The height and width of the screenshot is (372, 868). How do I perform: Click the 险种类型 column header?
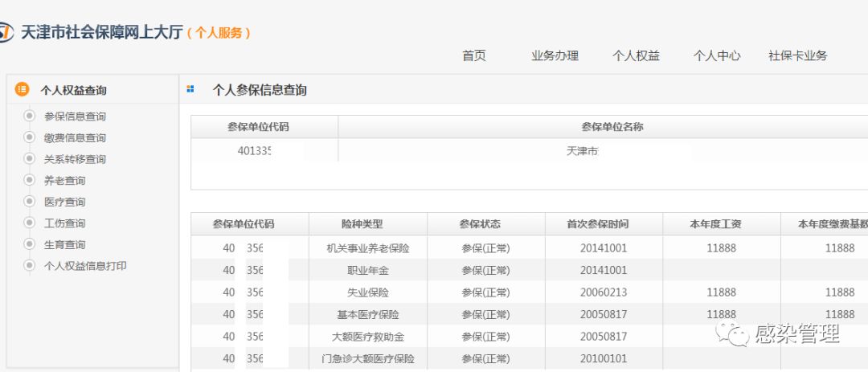coord(367,224)
